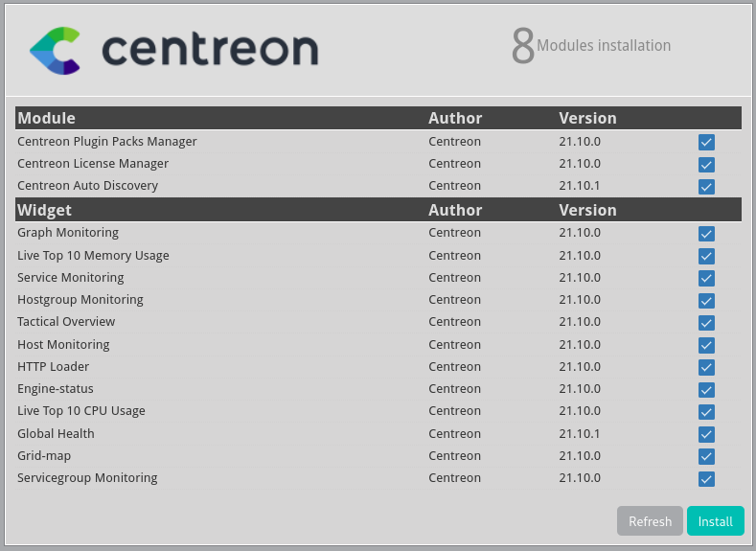756x551 pixels.
Task: Click the Centreon logo icon
Action: 55,51
